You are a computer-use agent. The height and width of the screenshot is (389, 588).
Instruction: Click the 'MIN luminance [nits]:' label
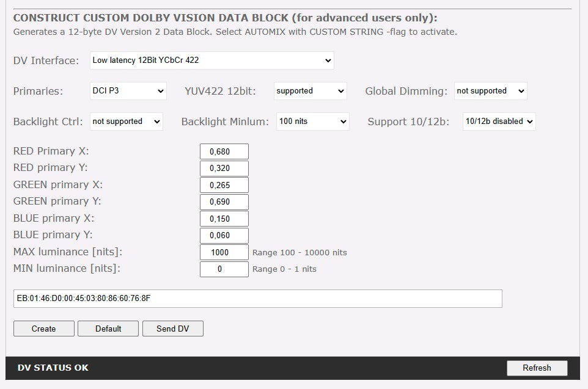[x=67, y=268]
